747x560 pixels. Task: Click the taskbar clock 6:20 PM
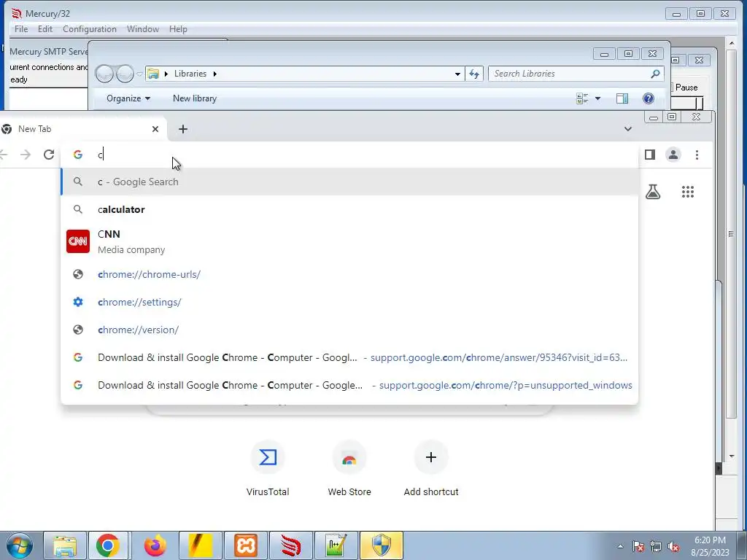tap(710, 546)
